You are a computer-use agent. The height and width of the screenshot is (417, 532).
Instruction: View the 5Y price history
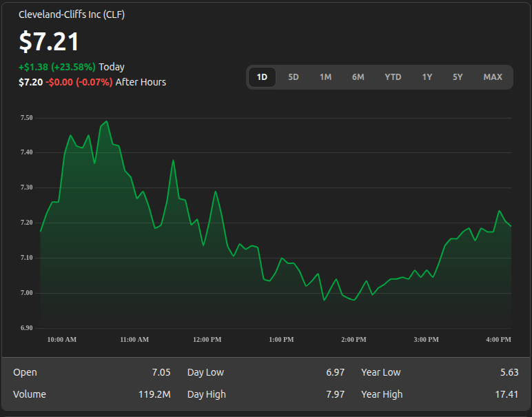pos(458,77)
